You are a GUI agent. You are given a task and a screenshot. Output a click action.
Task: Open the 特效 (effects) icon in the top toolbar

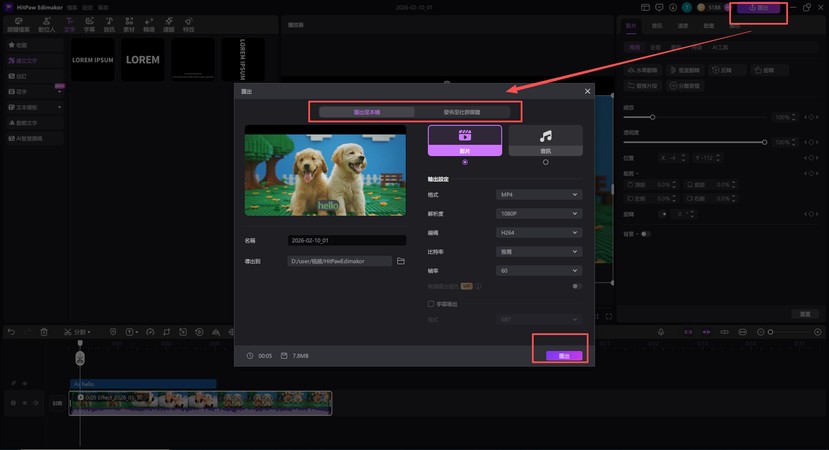pos(189,25)
